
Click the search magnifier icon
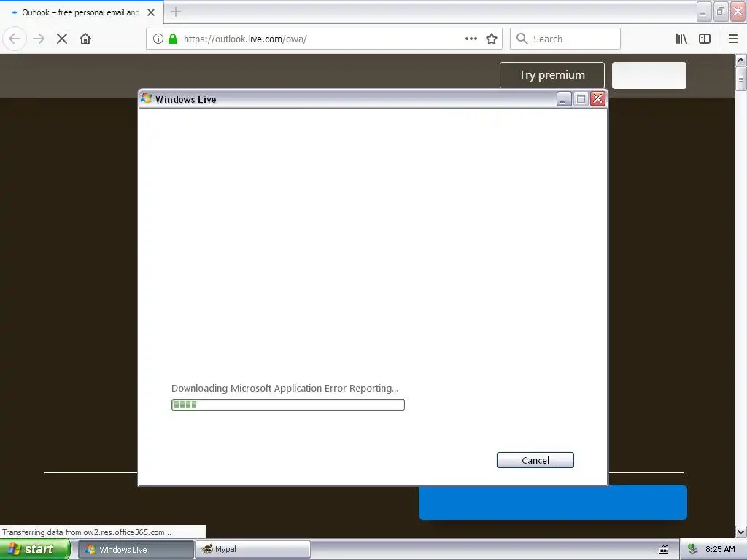522,39
